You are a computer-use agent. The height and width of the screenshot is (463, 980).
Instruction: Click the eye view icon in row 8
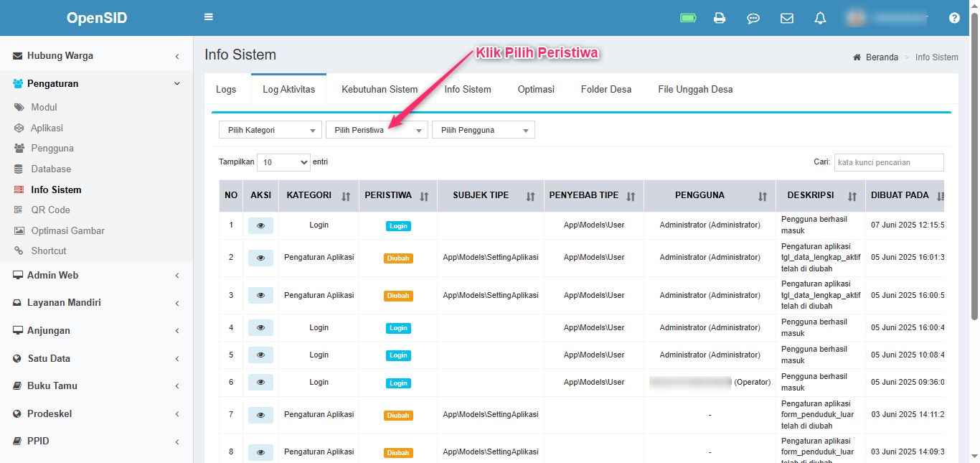coord(260,452)
